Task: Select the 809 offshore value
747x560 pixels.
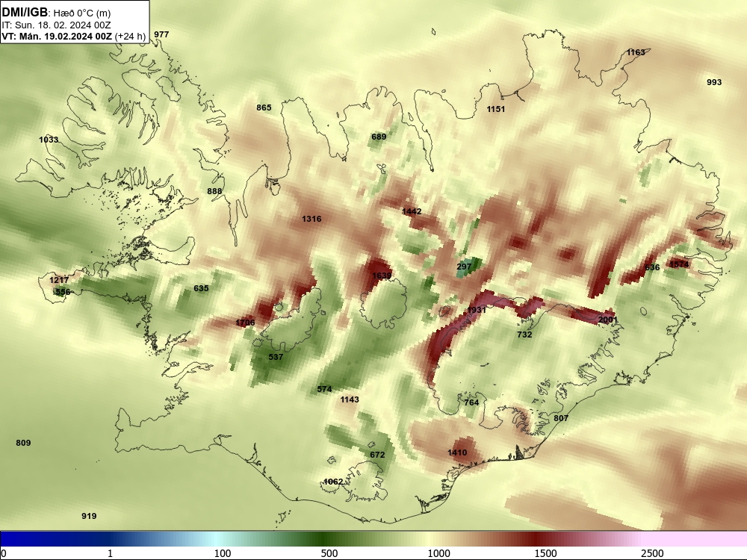Action: click(x=23, y=444)
